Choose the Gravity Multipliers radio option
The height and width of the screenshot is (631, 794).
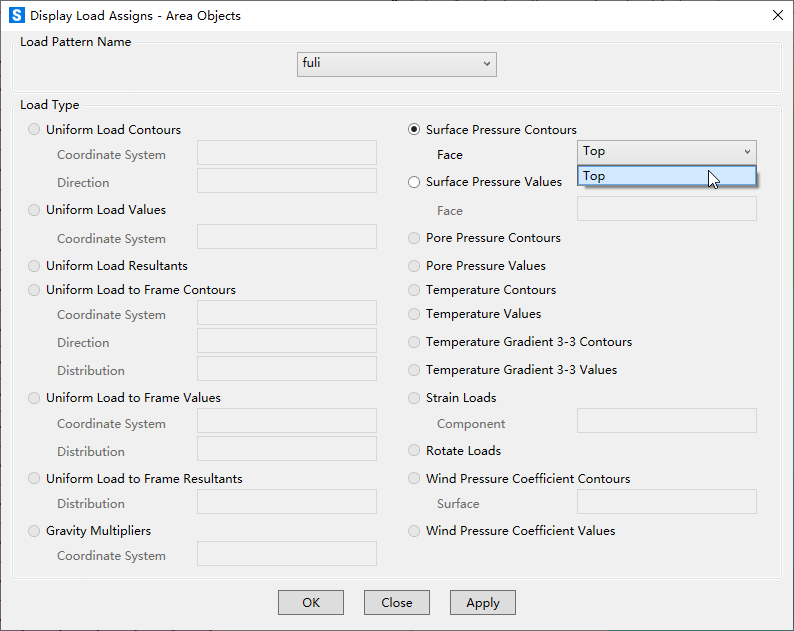(34, 531)
